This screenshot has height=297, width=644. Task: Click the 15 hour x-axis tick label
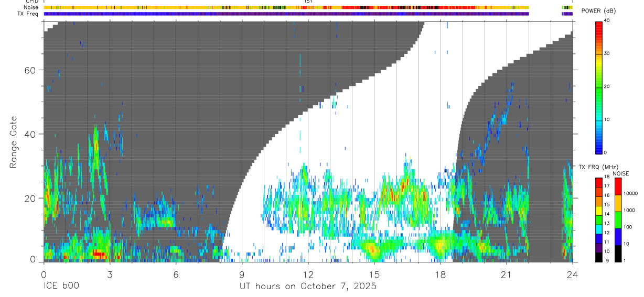374,274
